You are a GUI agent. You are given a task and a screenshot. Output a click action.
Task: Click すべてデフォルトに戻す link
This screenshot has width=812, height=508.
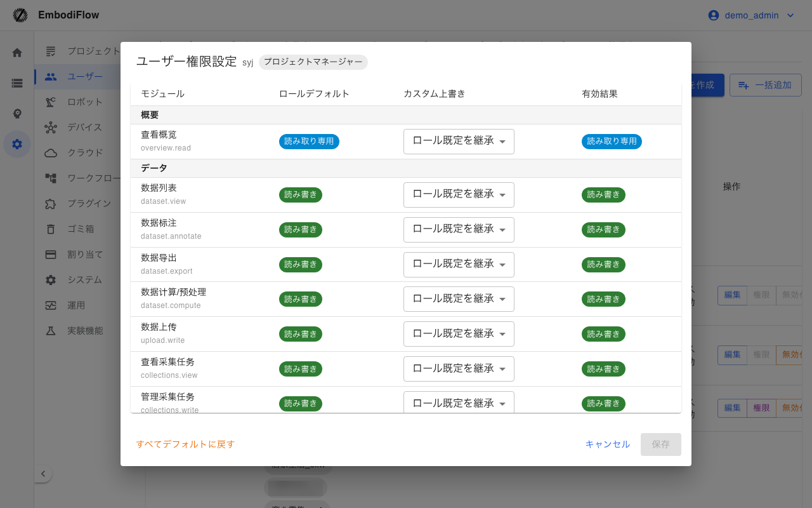coord(185,444)
